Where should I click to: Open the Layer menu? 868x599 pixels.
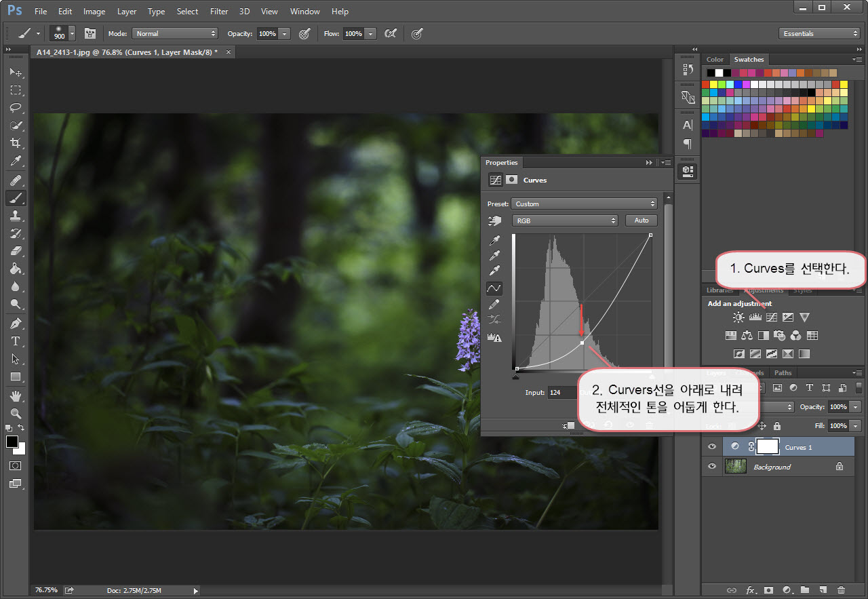(127, 11)
